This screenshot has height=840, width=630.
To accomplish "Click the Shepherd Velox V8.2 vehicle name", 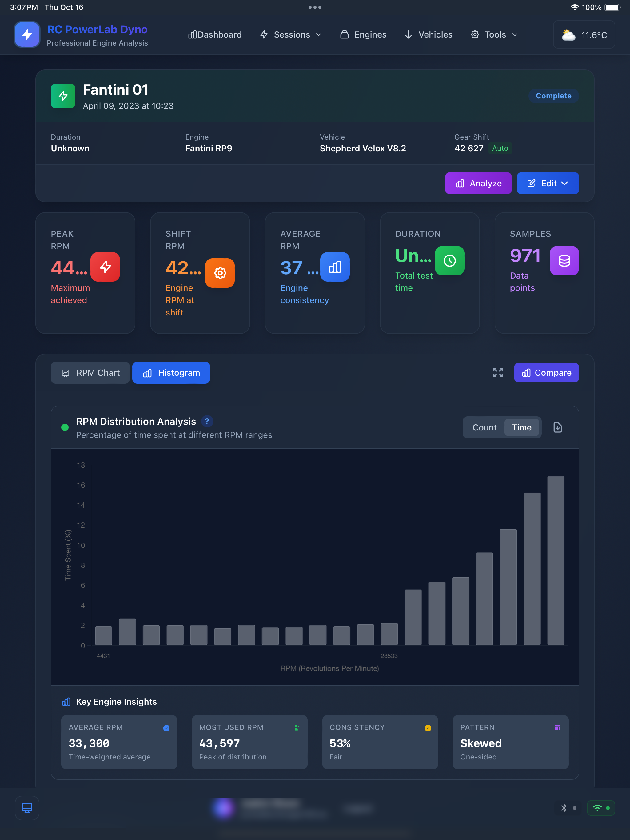I will tap(363, 148).
